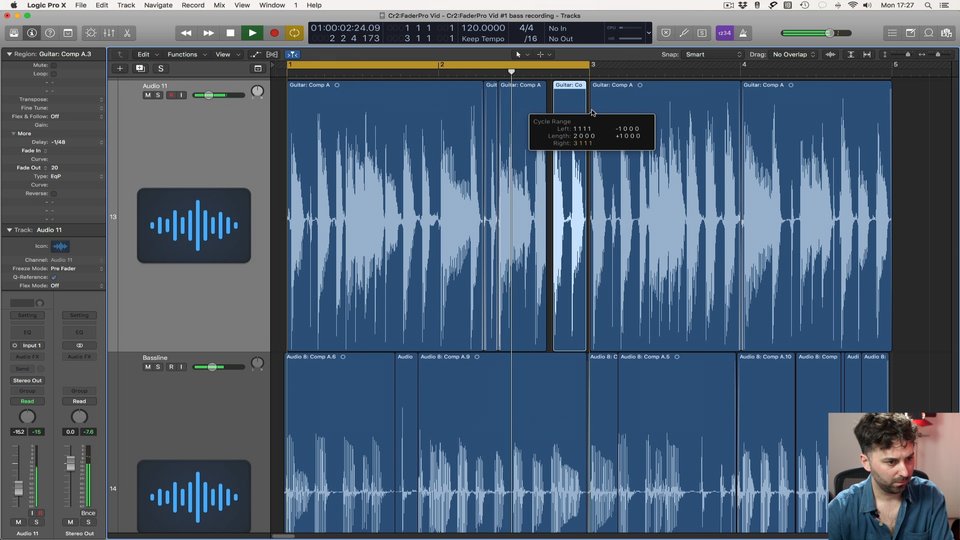
Task: Open the File menu
Action: tap(81, 5)
